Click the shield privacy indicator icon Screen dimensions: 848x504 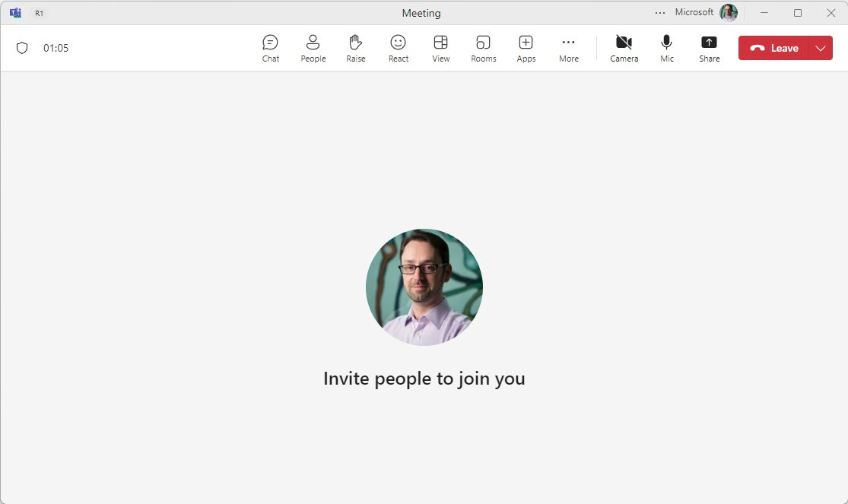(22, 48)
